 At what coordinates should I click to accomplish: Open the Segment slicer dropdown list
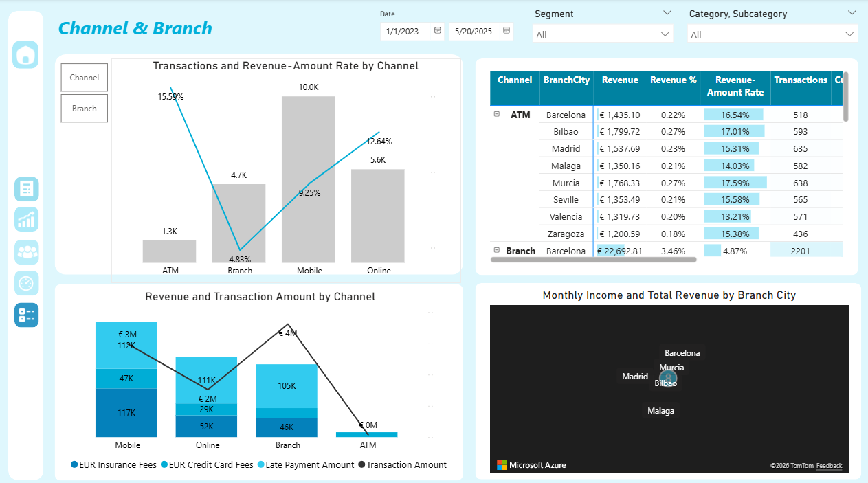[x=603, y=34]
